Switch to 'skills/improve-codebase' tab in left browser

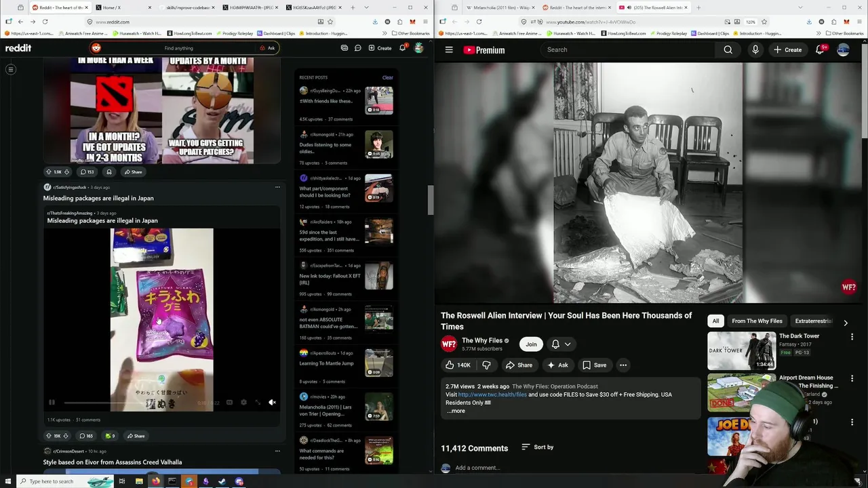click(189, 7)
